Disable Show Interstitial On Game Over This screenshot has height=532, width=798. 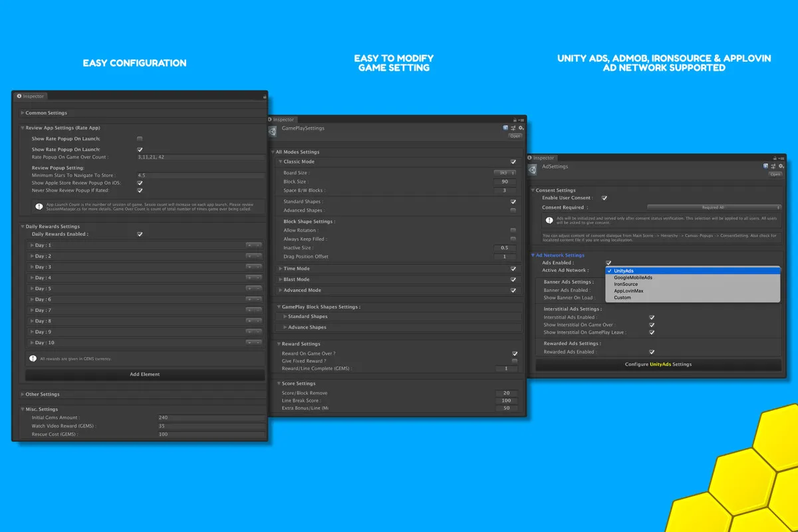pos(652,325)
